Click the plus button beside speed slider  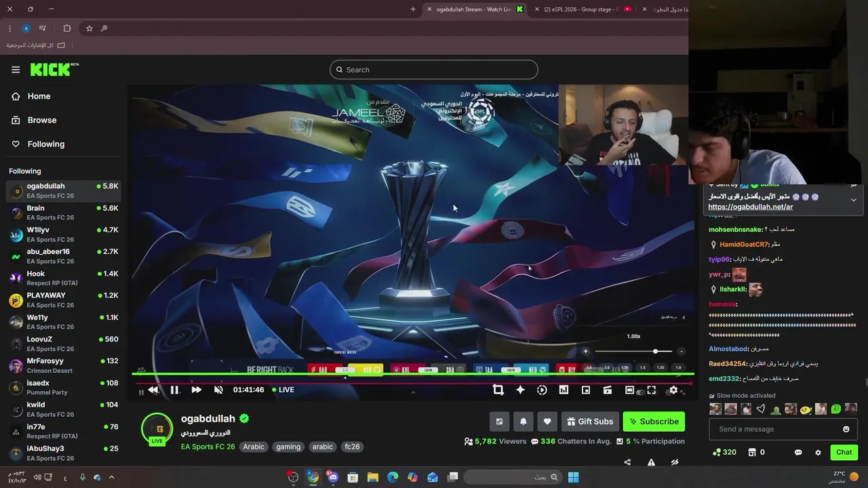(585, 351)
